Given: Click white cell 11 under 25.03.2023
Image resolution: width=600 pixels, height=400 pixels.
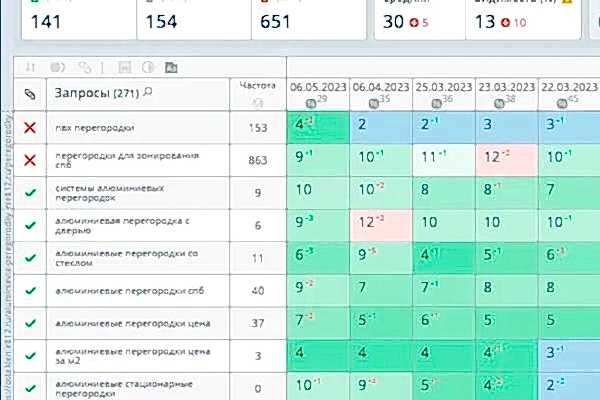Looking at the screenshot, I should 444,160.
